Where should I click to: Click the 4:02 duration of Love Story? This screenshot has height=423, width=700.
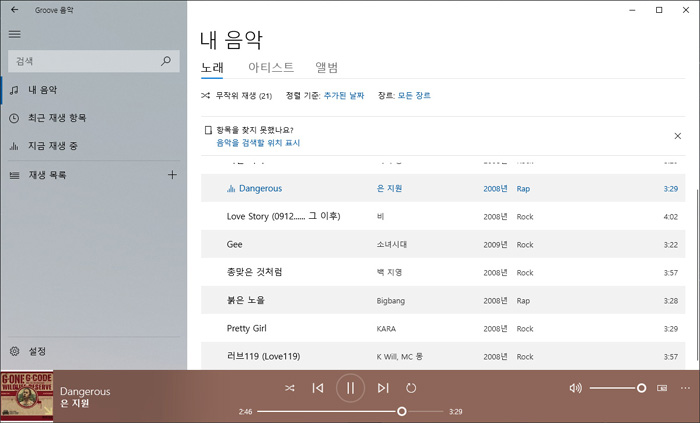coord(671,217)
